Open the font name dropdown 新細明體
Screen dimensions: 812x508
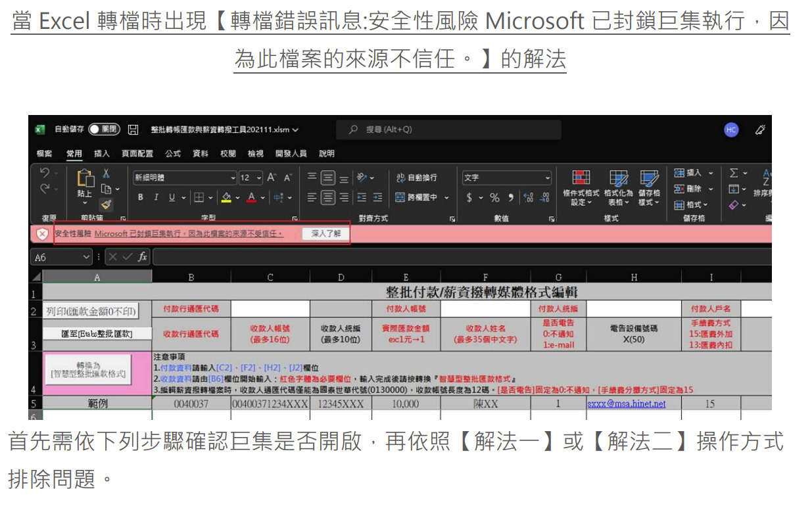coord(233,177)
